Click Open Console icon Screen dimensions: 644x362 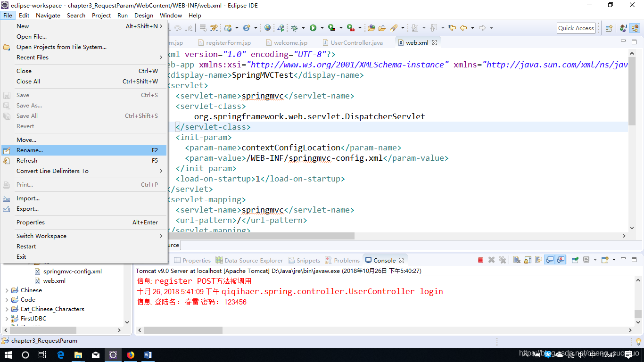click(x=605, y=260)
